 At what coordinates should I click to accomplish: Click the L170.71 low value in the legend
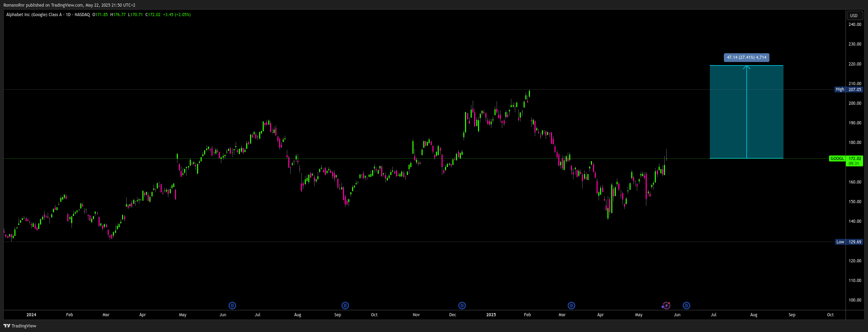(x=135, y=15)
